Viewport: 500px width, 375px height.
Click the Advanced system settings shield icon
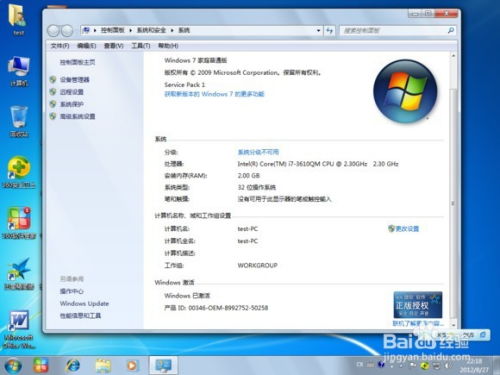[52, 116]
